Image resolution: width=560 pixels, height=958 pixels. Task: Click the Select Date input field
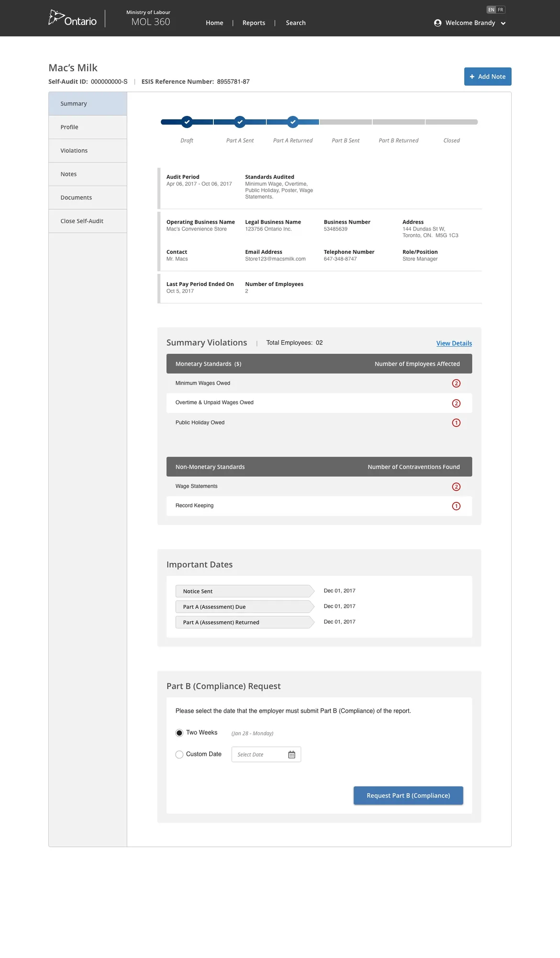point(266,754)
